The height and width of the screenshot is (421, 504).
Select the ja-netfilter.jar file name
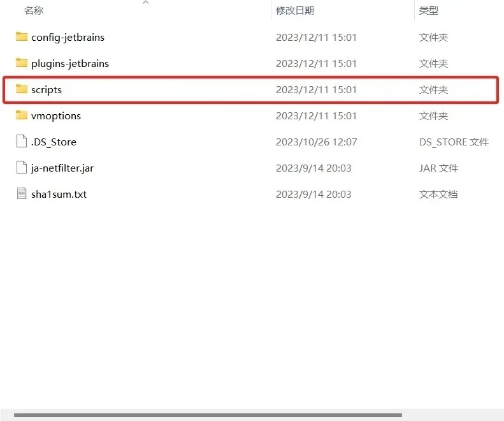[62, 168]
